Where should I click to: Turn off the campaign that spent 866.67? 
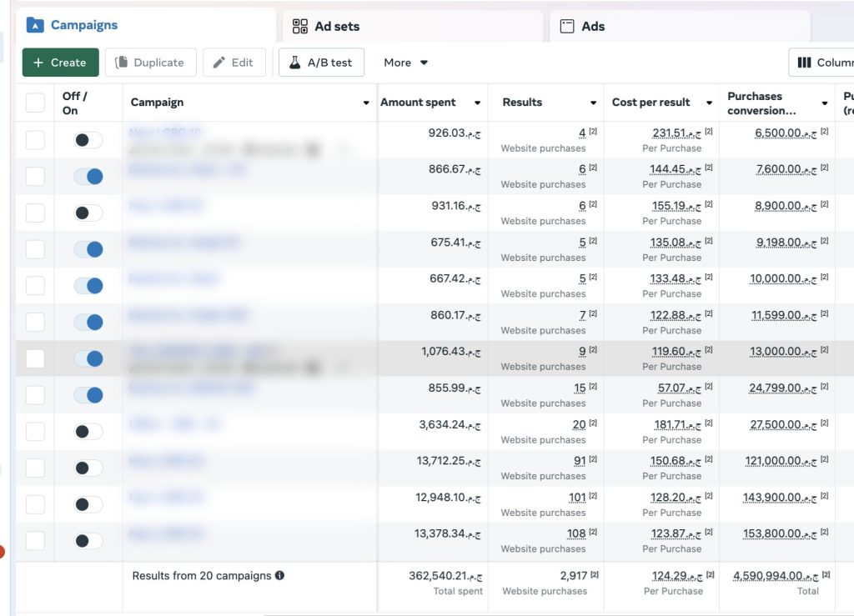[88, 176]
